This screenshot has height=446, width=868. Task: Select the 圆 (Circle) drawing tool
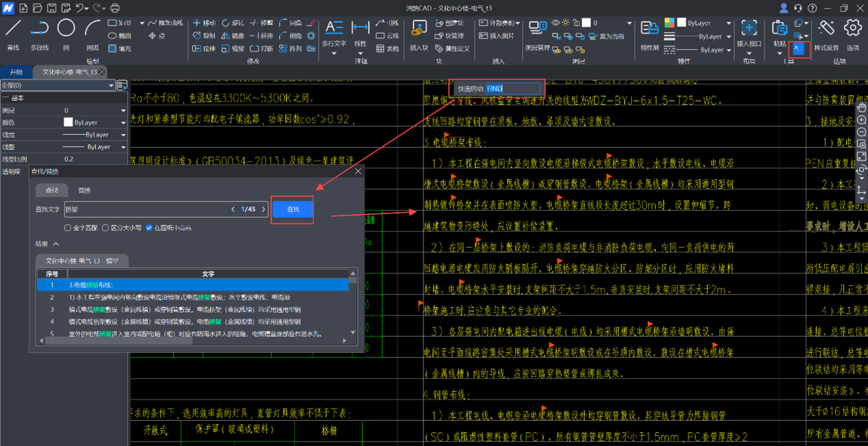66,29
